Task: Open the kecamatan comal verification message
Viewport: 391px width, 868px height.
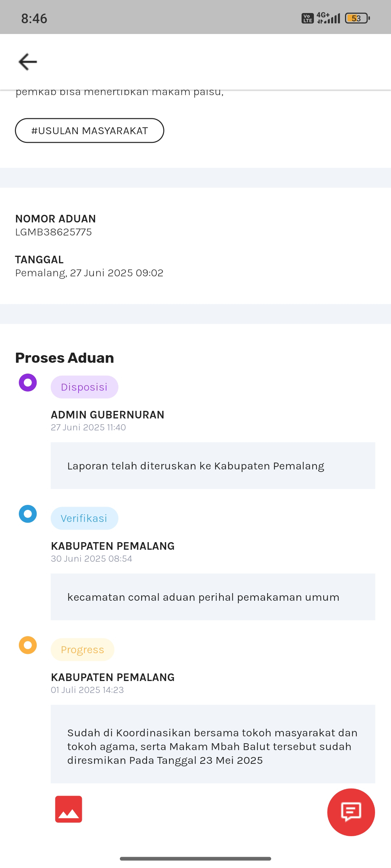Action: coord(213,597)
